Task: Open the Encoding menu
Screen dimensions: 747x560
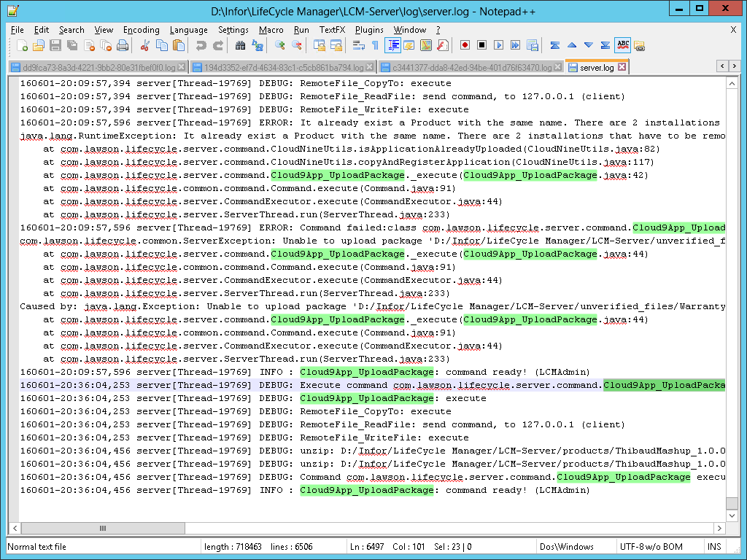Action: pos(141,30)
